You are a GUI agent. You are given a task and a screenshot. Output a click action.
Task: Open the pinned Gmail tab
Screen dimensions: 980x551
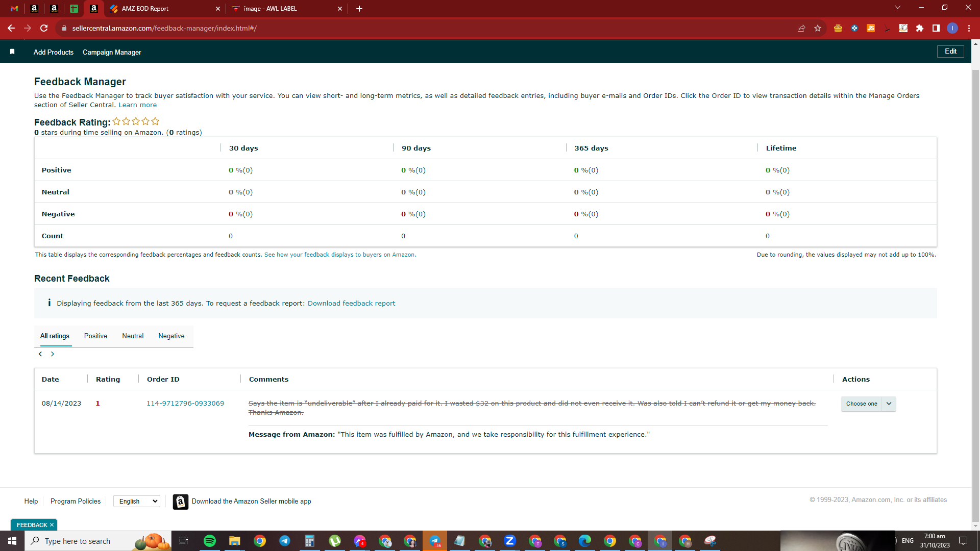[x=14, y=9]
